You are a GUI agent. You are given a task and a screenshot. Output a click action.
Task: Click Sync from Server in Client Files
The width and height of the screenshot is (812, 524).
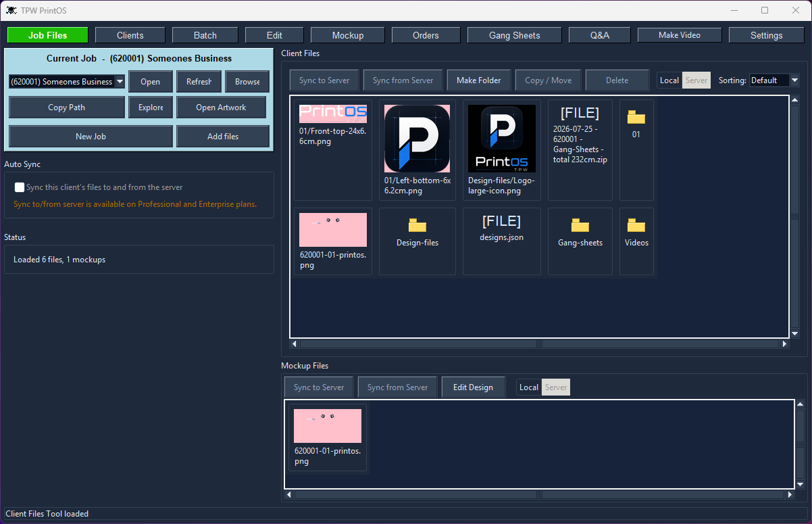(403, 80)
